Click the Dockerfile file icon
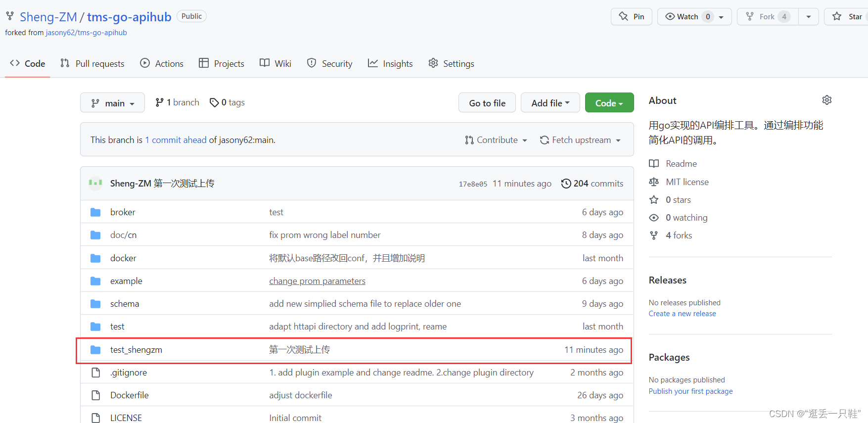Screen dimensions: 868x423 [96, 395]
